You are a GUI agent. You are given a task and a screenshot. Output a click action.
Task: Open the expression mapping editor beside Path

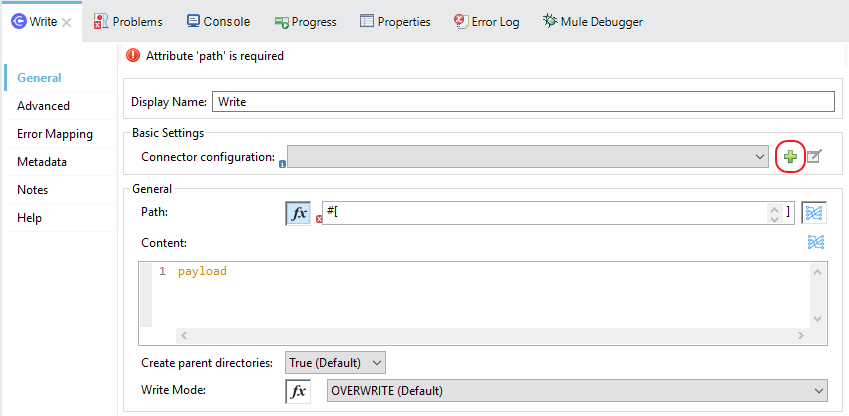(x=814, y=213)
